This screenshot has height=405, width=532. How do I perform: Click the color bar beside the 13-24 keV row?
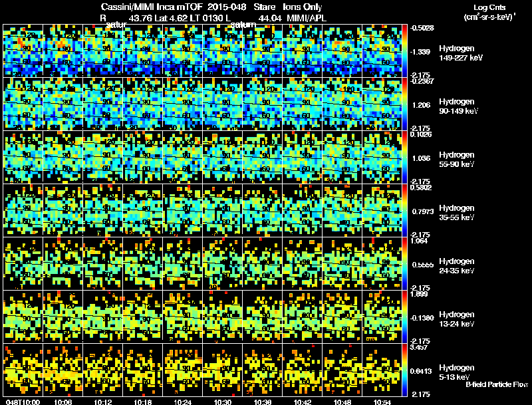(x=404, y=317)
